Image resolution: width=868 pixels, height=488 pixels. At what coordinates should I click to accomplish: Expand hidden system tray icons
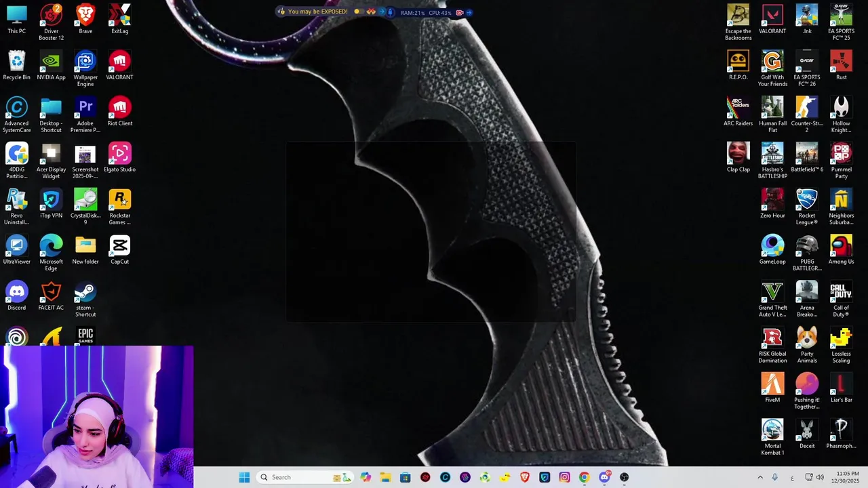pos(760,477)
